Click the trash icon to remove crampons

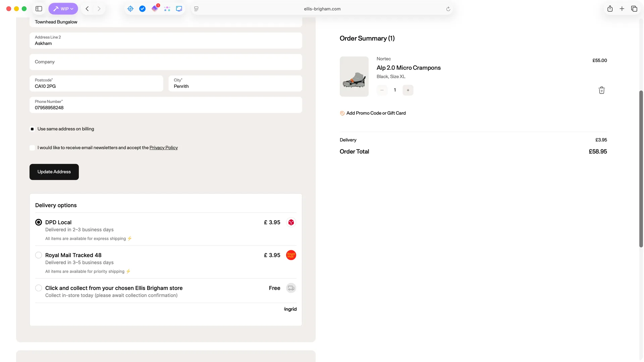click(x=601, y=90)
